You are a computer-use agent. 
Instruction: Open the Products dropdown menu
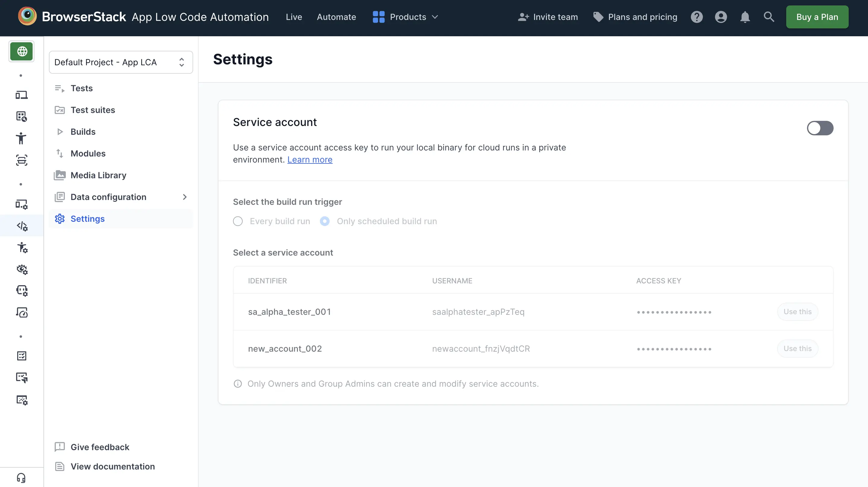[x=405, y=17]
